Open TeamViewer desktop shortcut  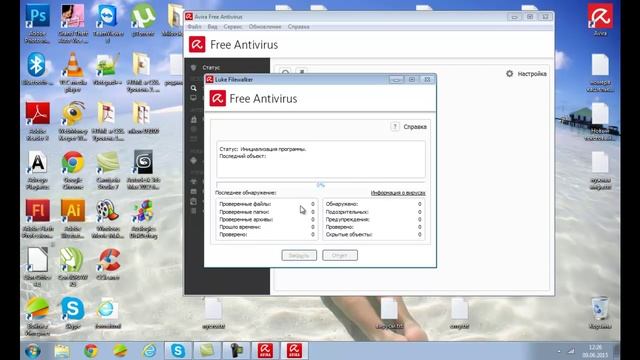pos(108,24)
